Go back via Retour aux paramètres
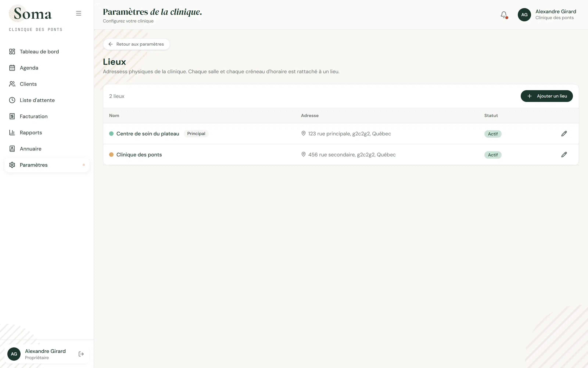 pos(136,44)
